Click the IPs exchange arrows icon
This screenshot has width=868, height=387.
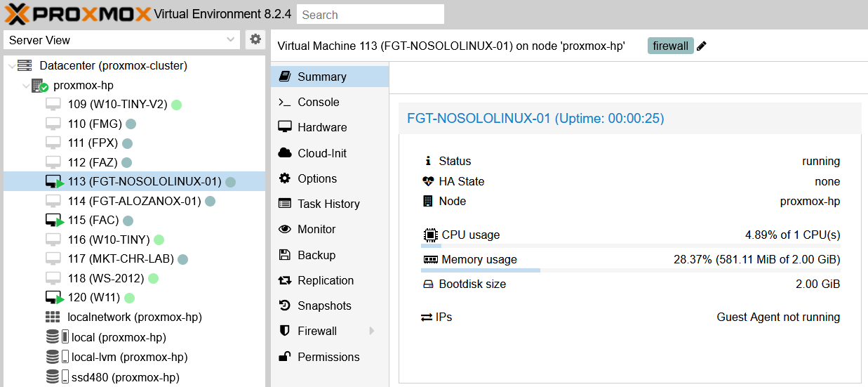427,317
